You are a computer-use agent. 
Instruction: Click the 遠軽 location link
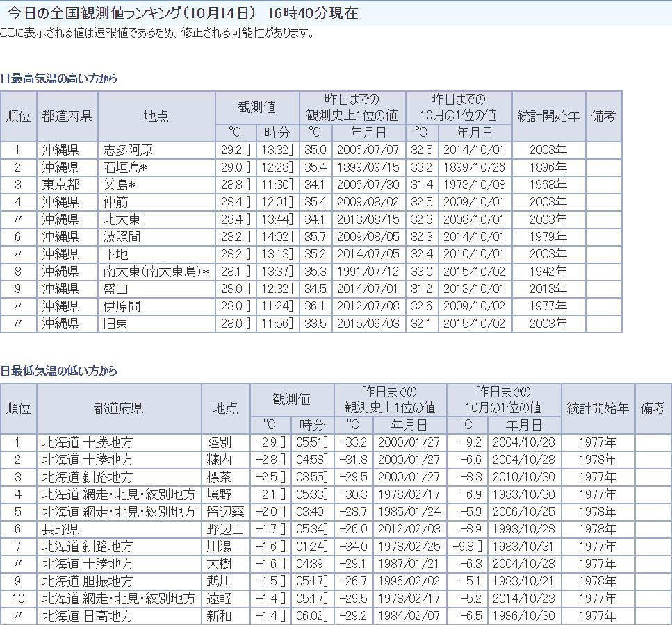tap(219, 599)
